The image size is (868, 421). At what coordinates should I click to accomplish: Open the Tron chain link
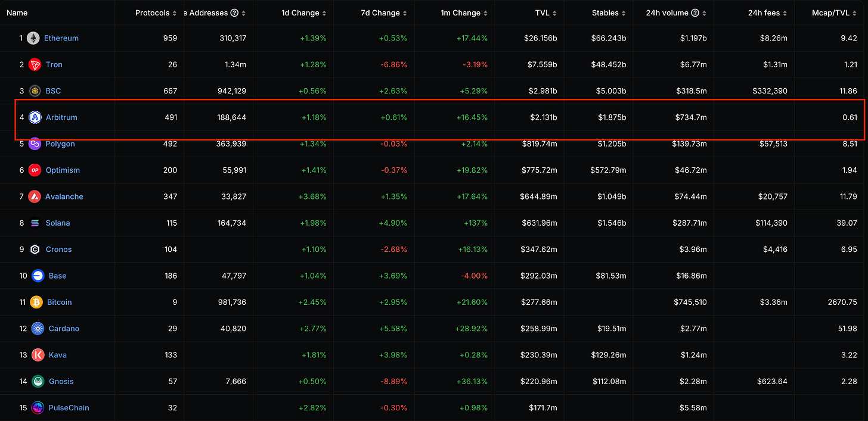(54, 64)
